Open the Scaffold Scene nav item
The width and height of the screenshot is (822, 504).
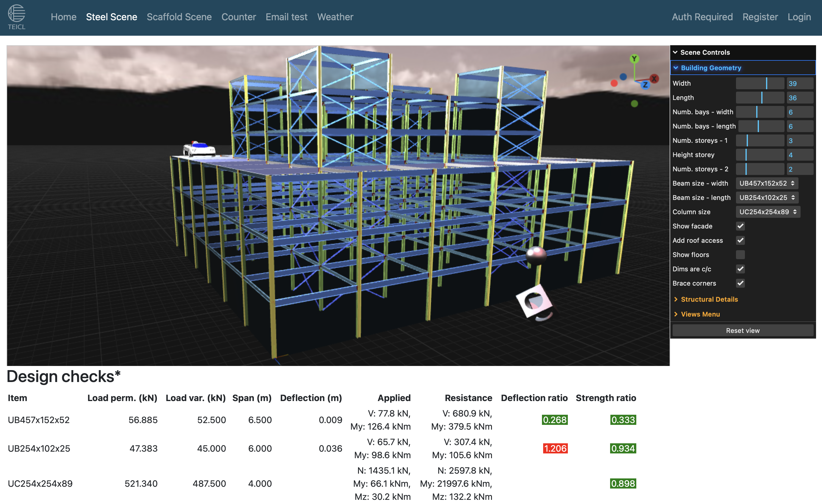click(x=179, y=17)
